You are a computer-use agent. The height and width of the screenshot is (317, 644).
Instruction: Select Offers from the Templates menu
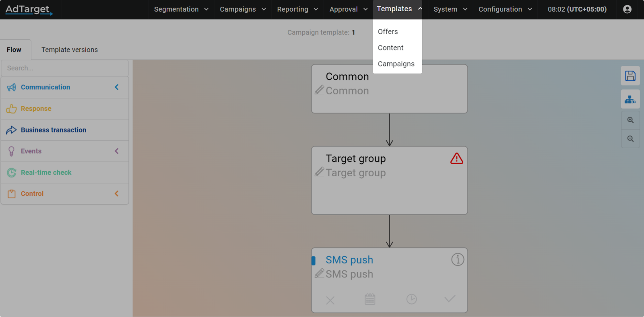coord(388,32)
